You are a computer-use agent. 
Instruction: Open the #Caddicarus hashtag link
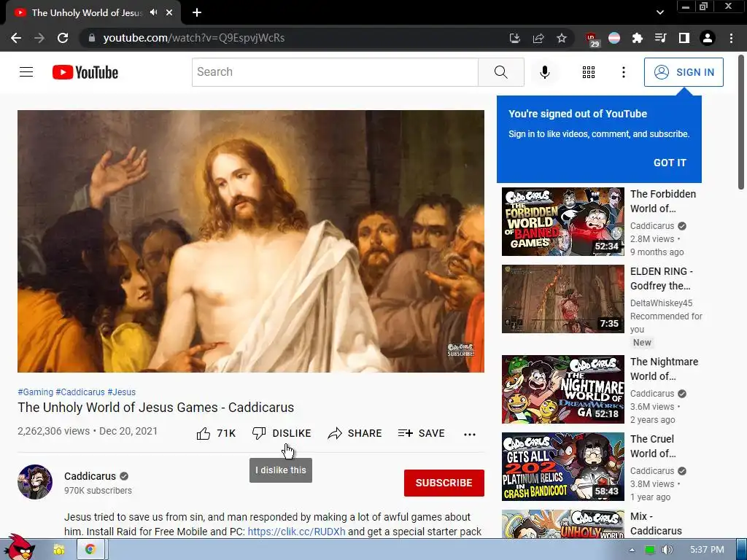pos(80,392)
